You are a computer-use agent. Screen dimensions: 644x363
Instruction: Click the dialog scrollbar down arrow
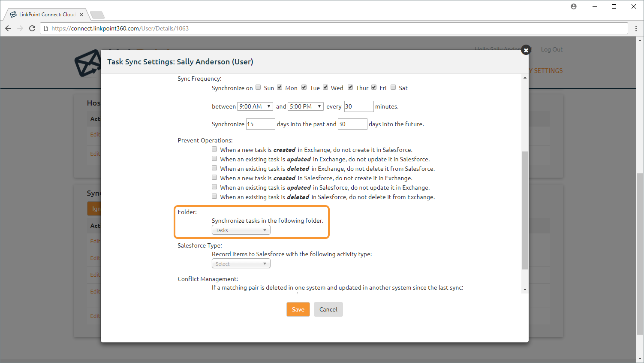coord(525,290)
